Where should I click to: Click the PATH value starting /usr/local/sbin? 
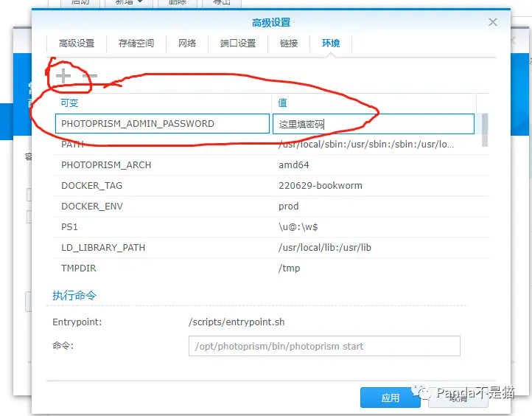[366, 145]
